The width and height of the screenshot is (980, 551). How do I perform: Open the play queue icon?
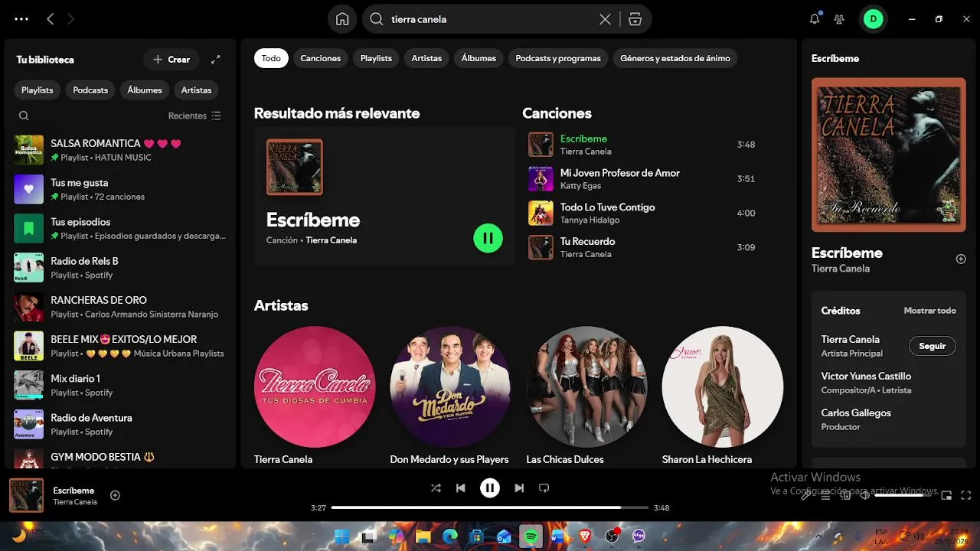coord(825,495)
